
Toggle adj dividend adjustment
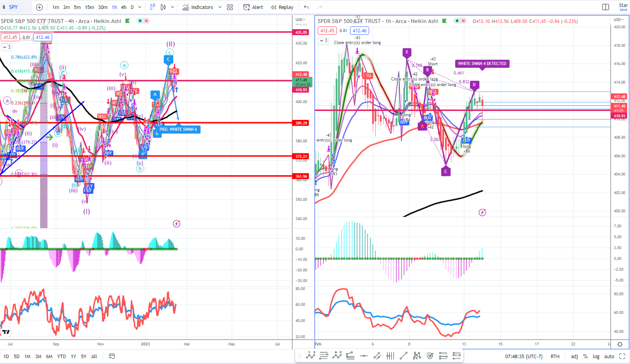point(574,356)
